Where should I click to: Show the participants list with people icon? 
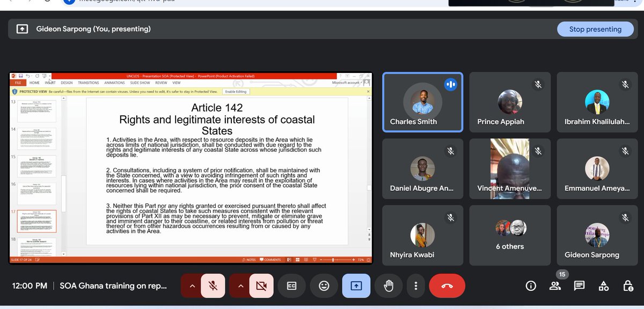555,285
